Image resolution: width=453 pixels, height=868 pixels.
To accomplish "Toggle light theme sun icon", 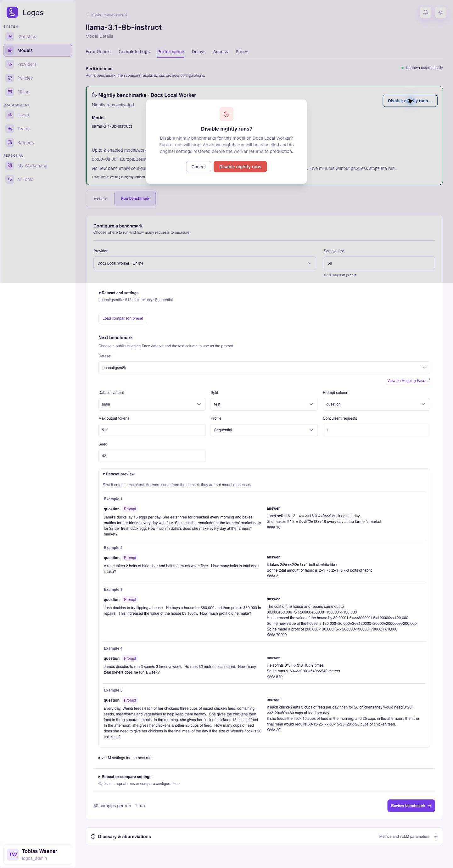I will click(440, 13).
